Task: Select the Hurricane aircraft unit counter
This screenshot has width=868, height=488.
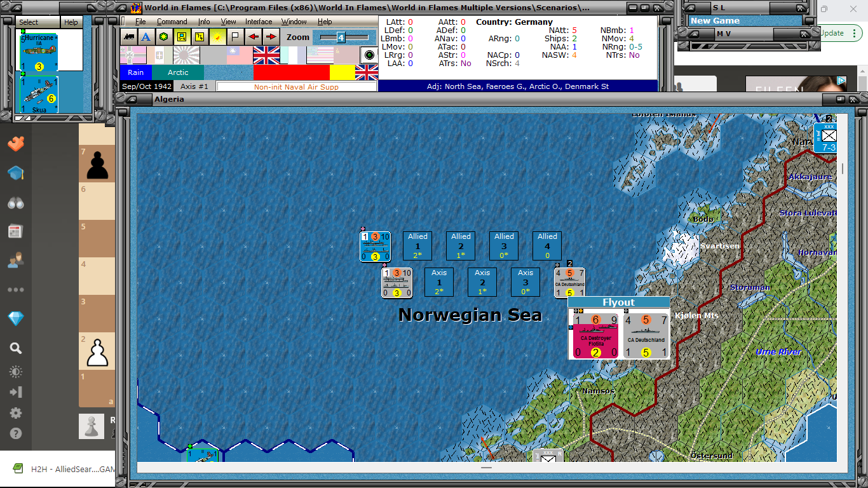Action: point(39,52)
